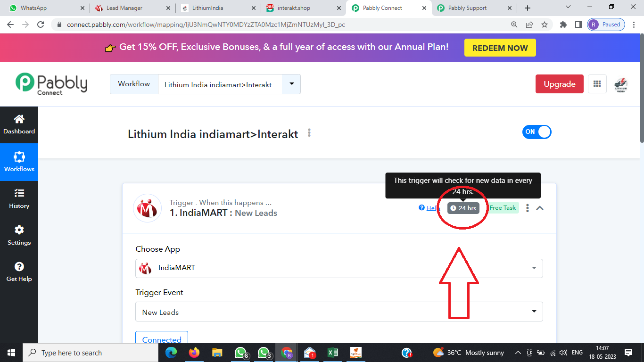Open the Dashboard sidebar icon

[19, 124]
